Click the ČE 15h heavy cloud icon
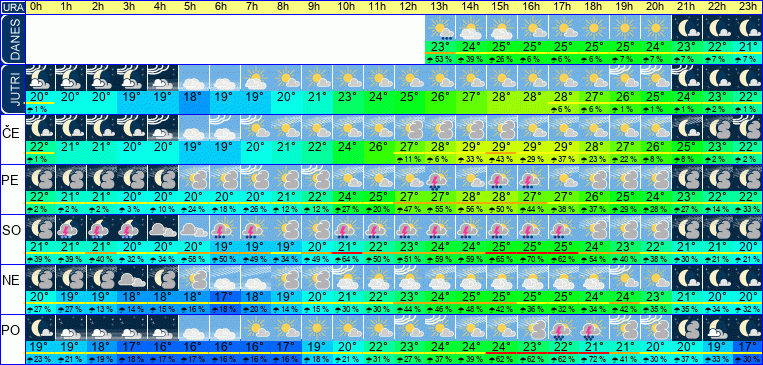This screenshot has width=763, height=365. click(x=502, y=128)
